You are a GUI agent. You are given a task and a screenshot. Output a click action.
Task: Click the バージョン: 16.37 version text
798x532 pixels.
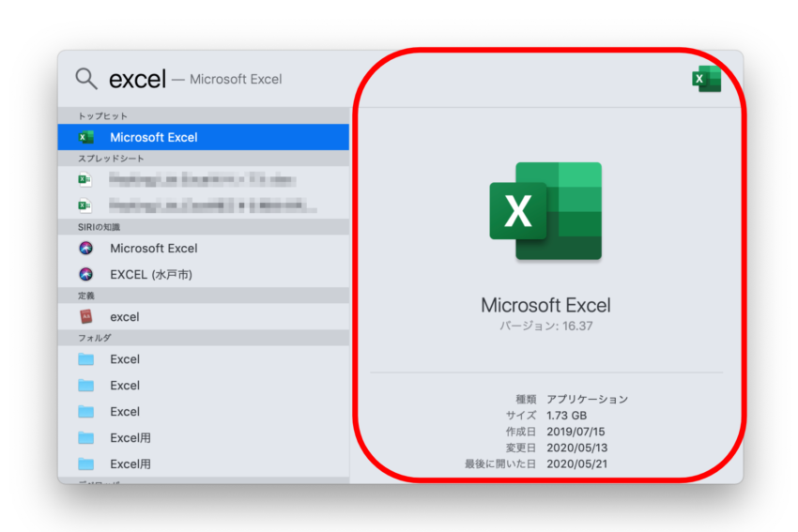[545, 327]
